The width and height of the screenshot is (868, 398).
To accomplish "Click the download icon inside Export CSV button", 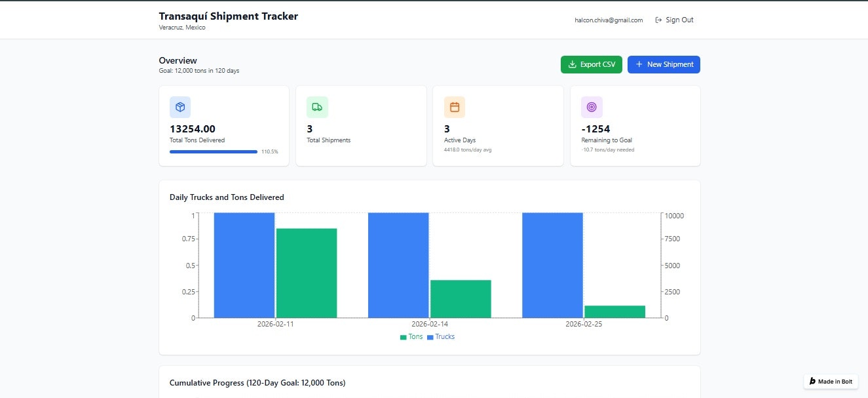I will pyautogui.click(x=573, y=64).
